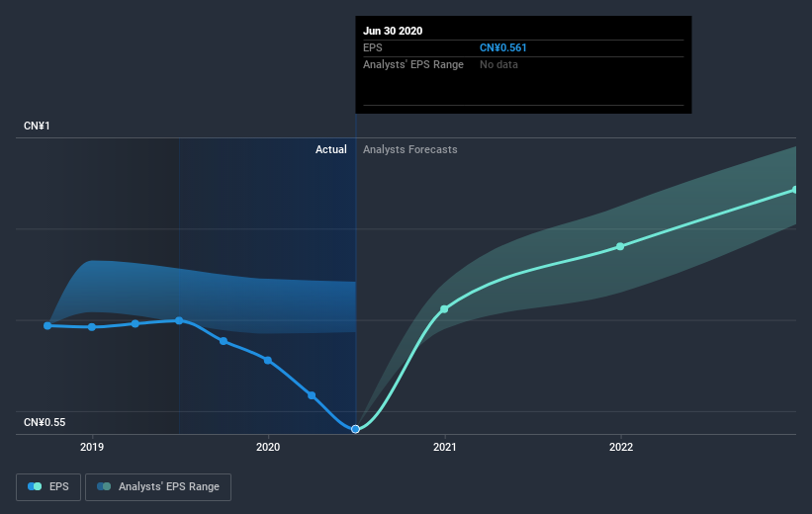Click the Analysts' EPS Range legend color icon
This screenshot has width=812, height=514.
pyautogui.click(x=104, y=486)
